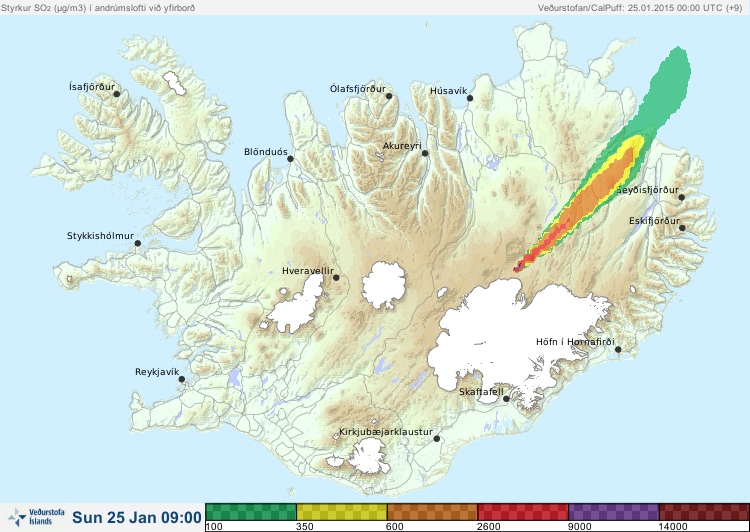Click the 'Ísafjörður' label
Viewport: 750px width, 532px height.
tap(92, 87)
